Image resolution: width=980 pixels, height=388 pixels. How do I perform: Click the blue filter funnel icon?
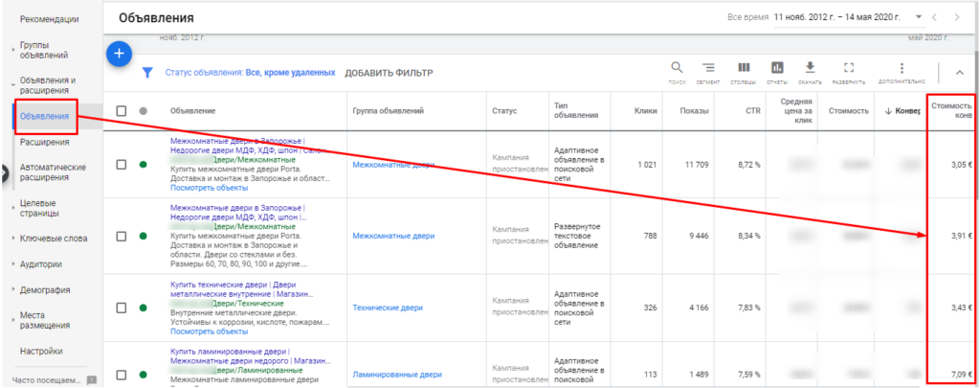pyautogui.click(x=147, y=73)
